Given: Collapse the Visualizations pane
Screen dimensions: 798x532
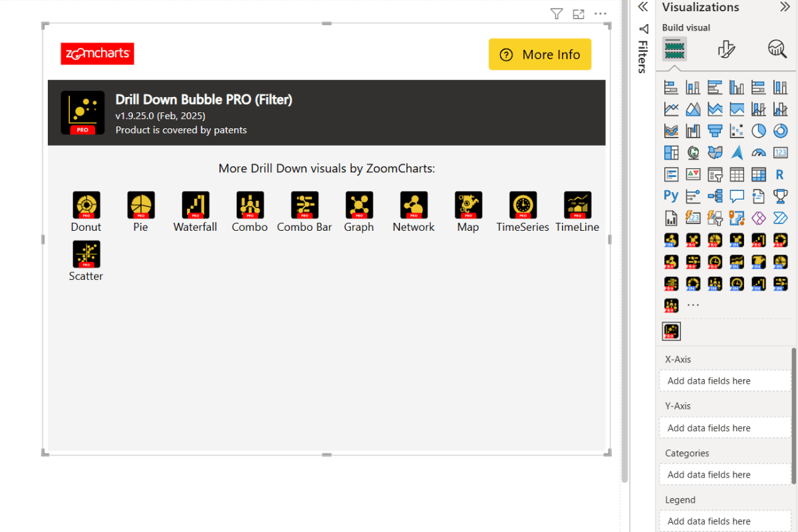Looking at the screenshot, I should 785,7.
